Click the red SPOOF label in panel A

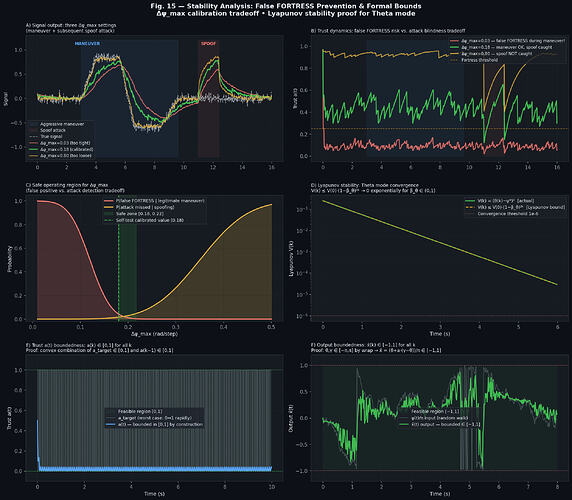point(208,43)
